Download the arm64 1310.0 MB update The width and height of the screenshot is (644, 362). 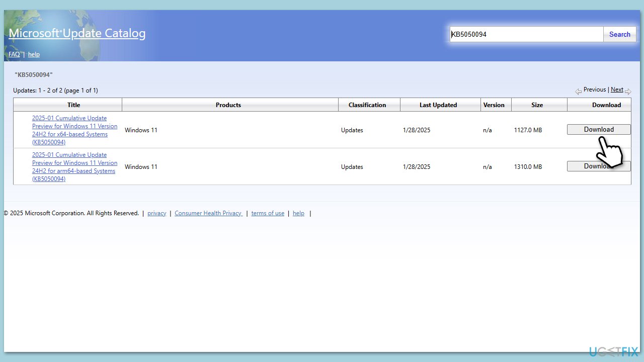(x=599, y=166)
